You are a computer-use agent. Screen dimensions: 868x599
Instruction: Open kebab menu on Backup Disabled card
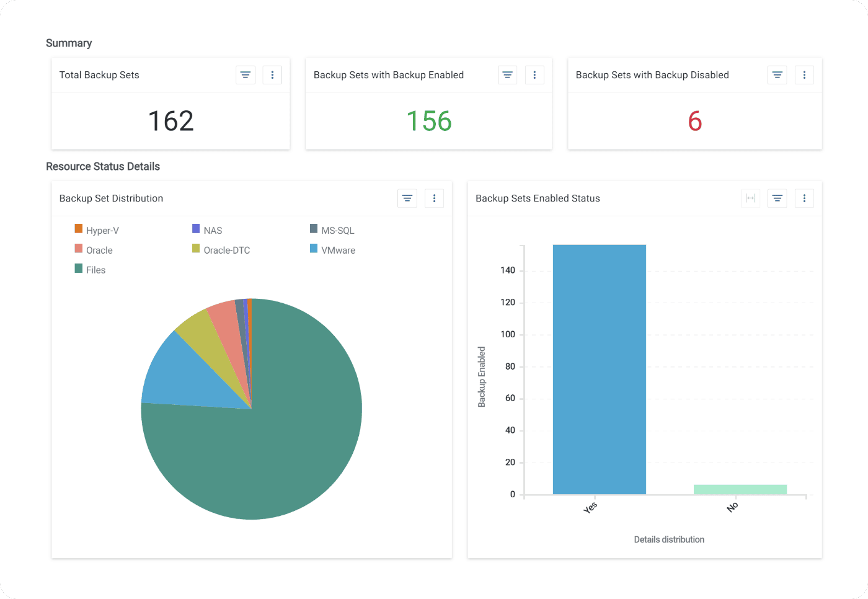point(804,75)
